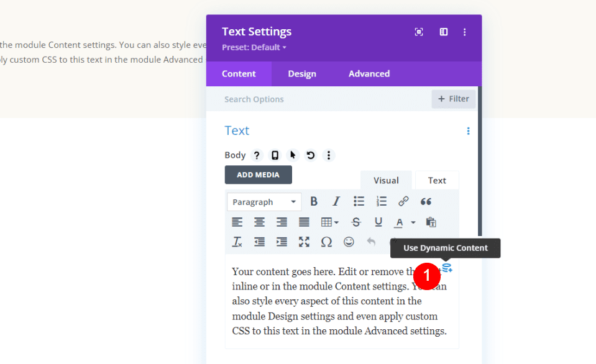Insert a bulleted list

point(359,201)
